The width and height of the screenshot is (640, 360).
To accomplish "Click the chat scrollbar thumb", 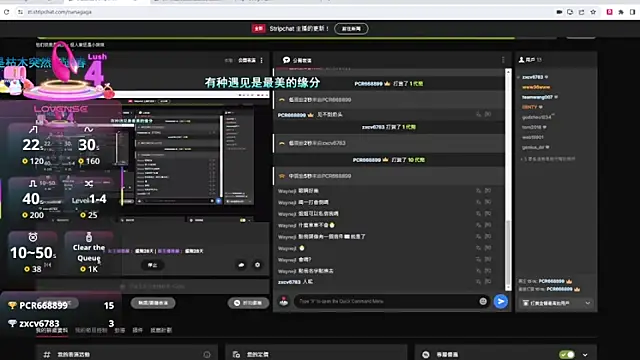I will pos(508,253).
